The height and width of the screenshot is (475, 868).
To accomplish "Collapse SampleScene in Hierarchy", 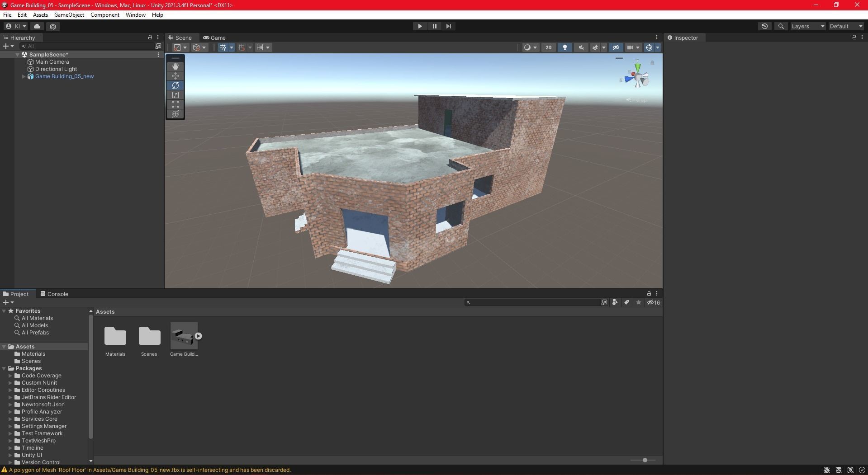I will point(18,55).
